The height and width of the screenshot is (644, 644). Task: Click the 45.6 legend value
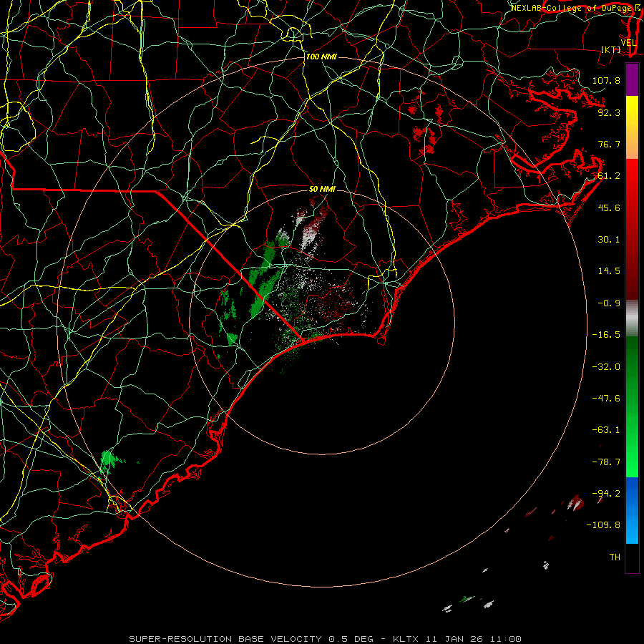click(609, 208)
